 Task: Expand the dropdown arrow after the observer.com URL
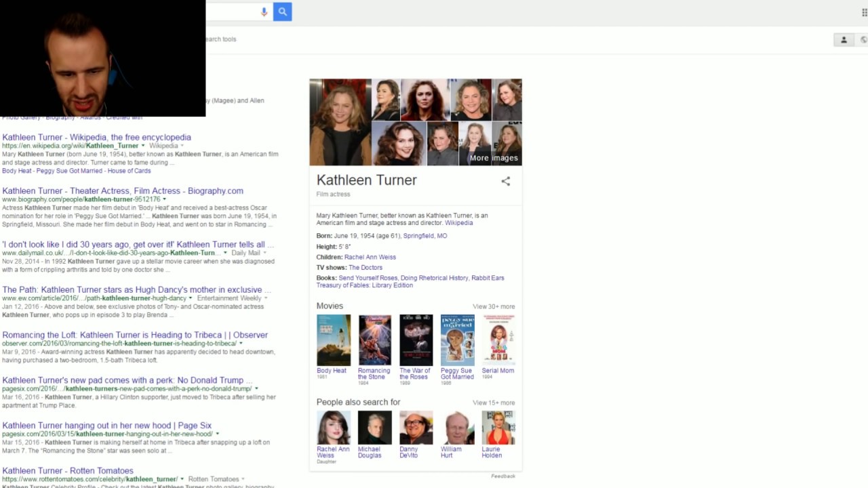[241, 344]
